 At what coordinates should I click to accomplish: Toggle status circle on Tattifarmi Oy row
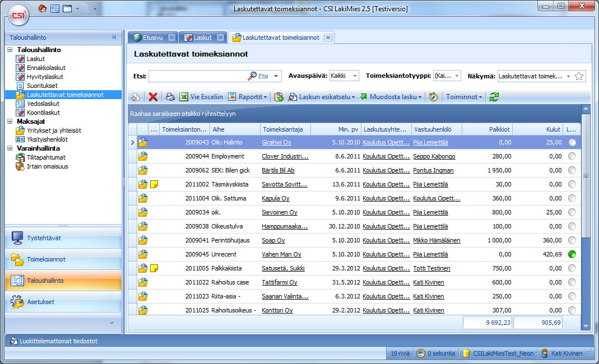coord(572,282)
